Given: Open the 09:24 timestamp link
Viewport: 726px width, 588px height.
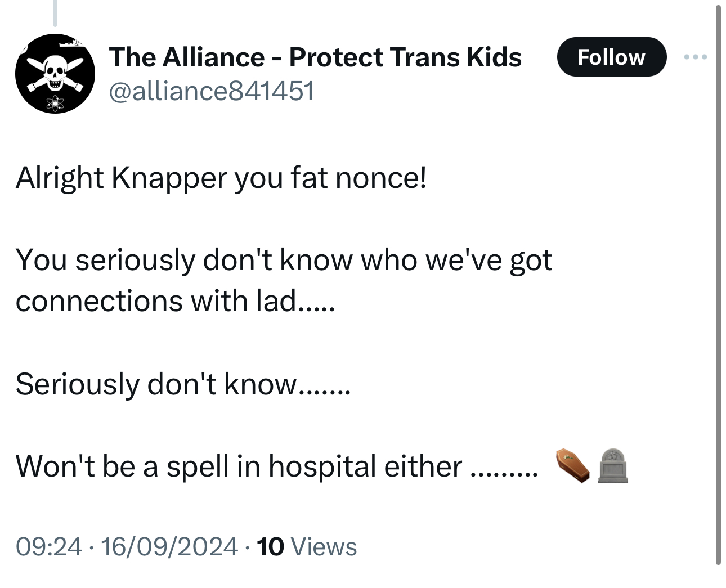Looking at the screenshot, I should (x=49, y=546).
